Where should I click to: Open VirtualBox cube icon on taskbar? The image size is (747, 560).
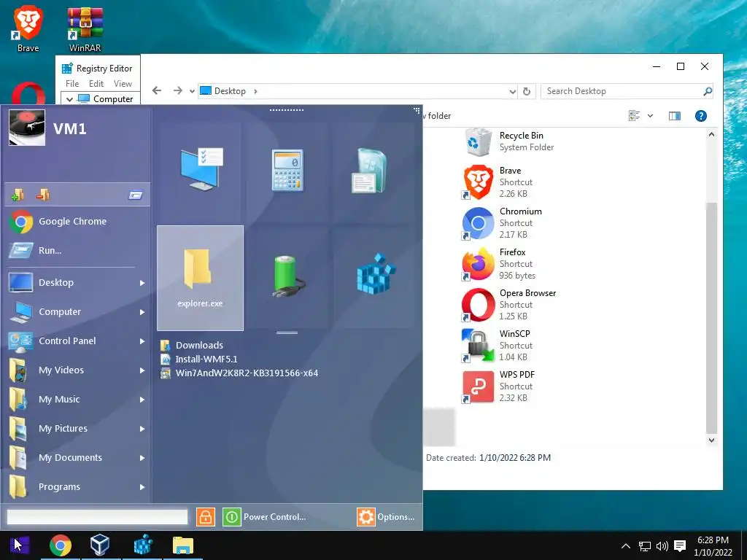[100, 545]
